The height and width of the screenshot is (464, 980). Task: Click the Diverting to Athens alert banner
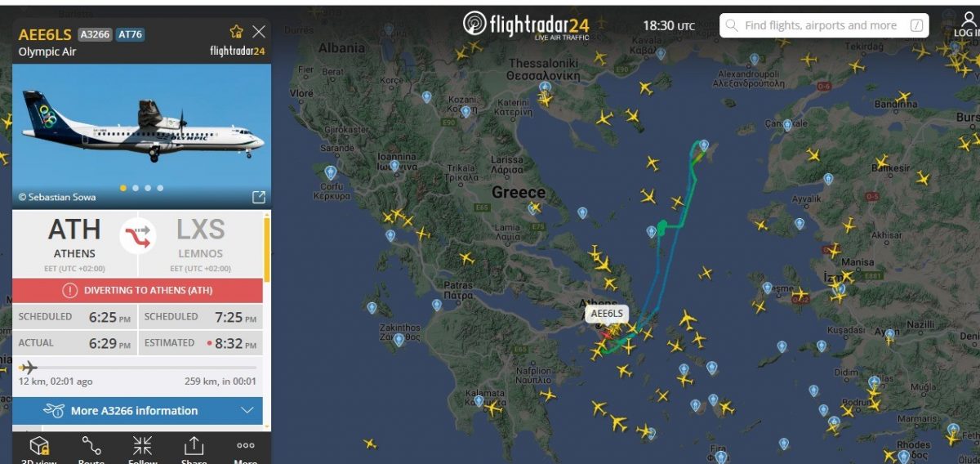(x=137, y=290)
